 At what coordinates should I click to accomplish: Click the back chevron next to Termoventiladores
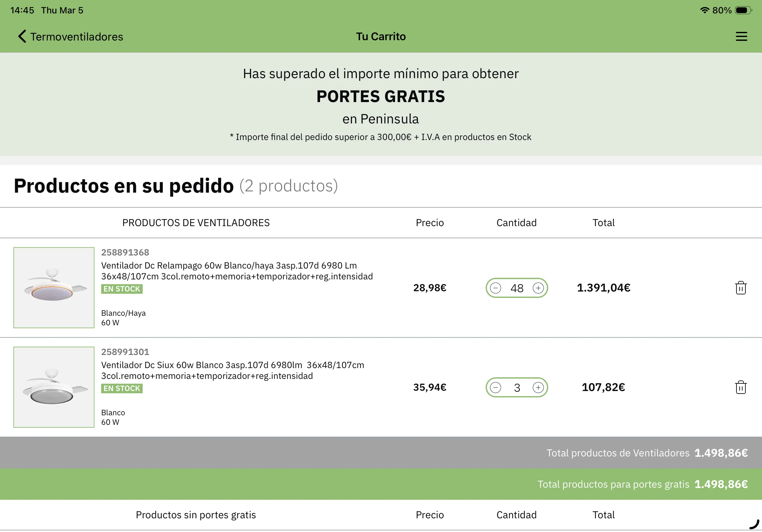22,36
